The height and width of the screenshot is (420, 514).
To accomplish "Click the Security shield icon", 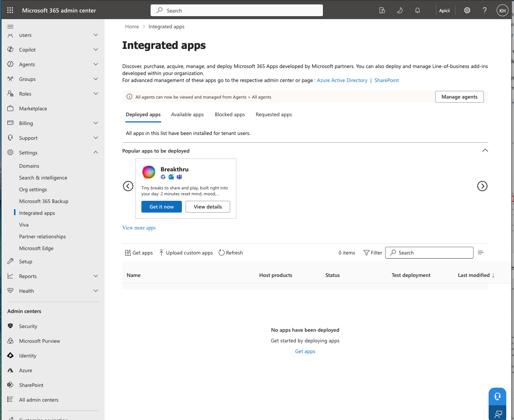I will click(x=10, y=326).
